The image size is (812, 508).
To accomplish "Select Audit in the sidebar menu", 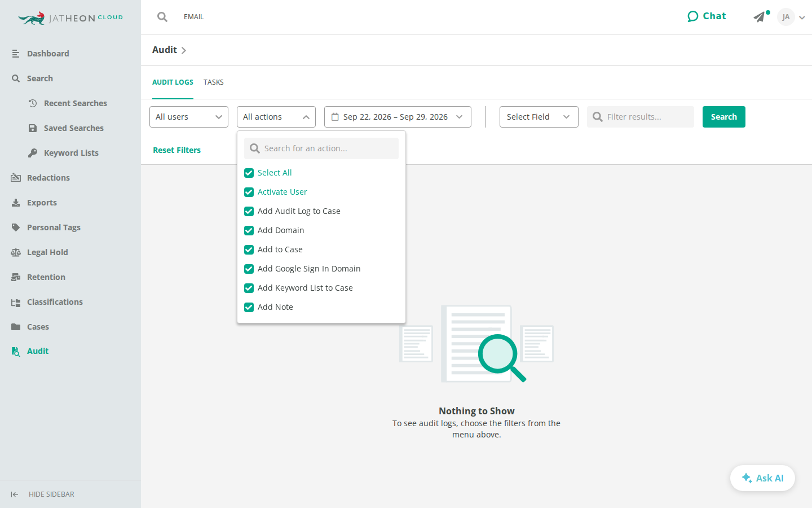I will [38, 351].
